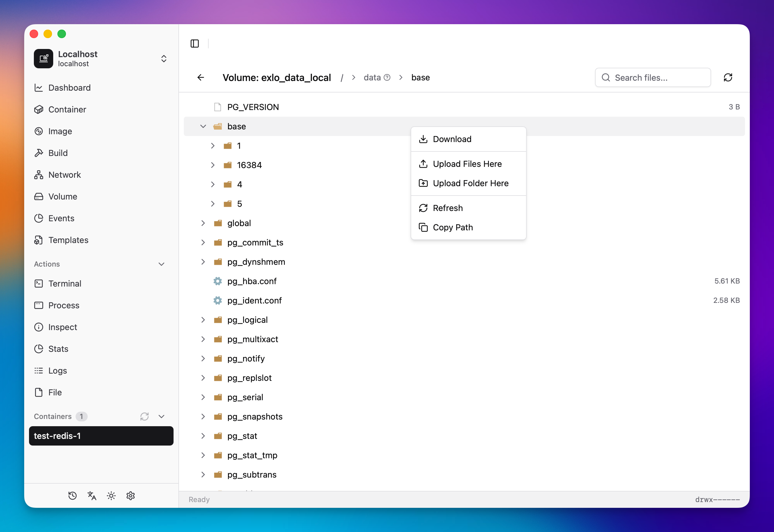
Task: Go back using the arrow button
Action: point(200,77)
